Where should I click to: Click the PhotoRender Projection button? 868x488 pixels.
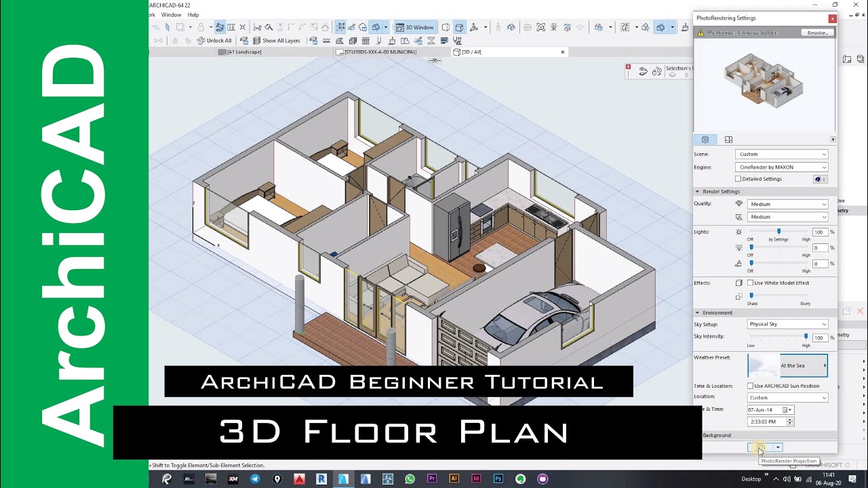click(x=759, y=447)
